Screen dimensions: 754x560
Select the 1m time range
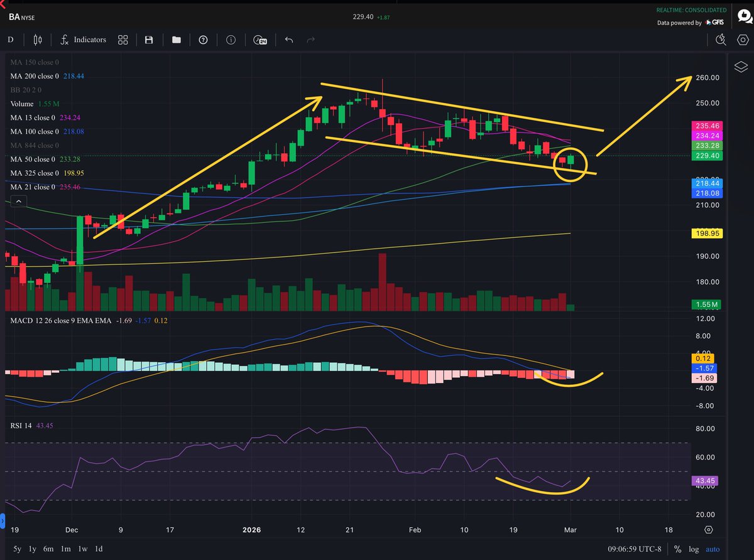coord(65,549)
